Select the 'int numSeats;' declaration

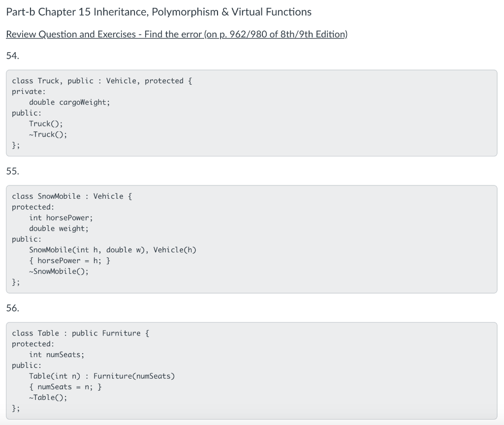tap(57, 354)
